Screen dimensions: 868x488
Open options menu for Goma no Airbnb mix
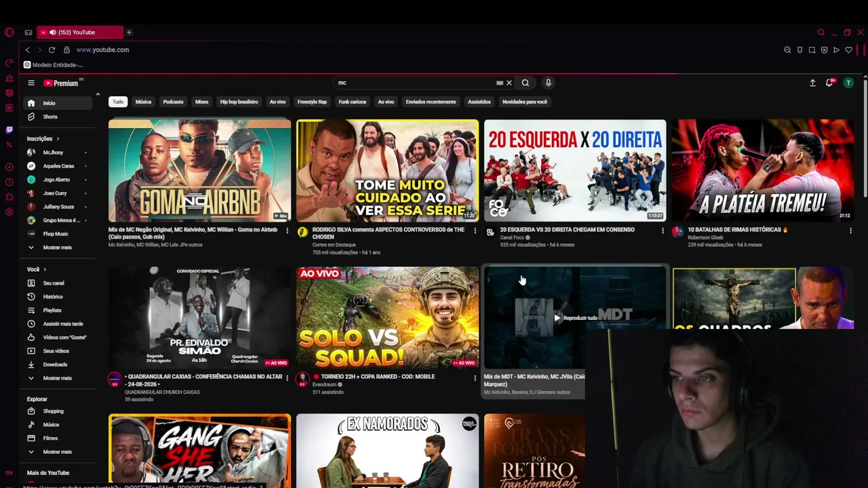287,231
